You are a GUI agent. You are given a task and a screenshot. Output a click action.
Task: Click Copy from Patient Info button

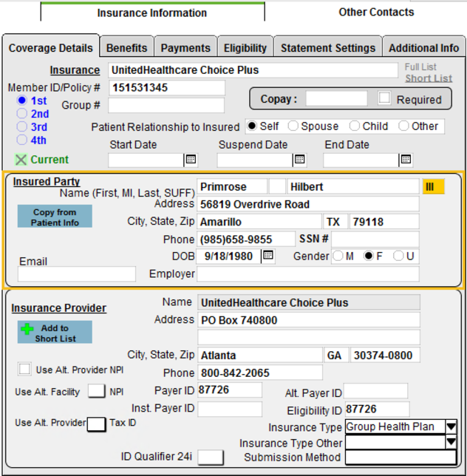coord(55,217)
